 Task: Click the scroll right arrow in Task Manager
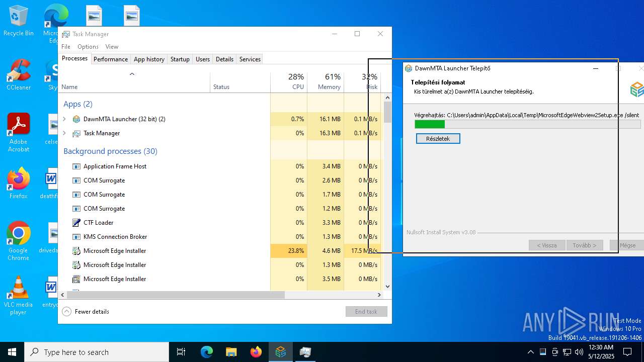[379, 295]
